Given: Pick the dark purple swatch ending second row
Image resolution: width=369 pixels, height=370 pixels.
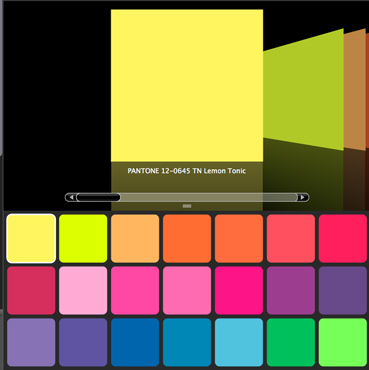Looking at the screenshot, I should [343, 290].
